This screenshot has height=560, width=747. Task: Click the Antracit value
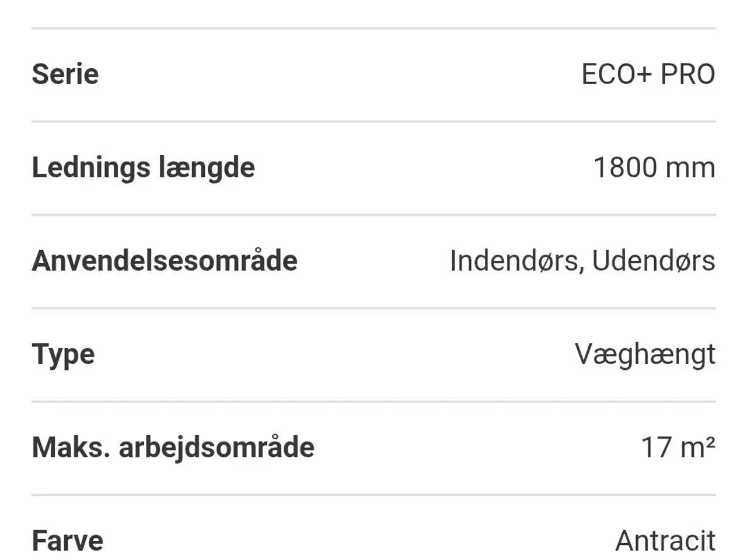[665, 541]
